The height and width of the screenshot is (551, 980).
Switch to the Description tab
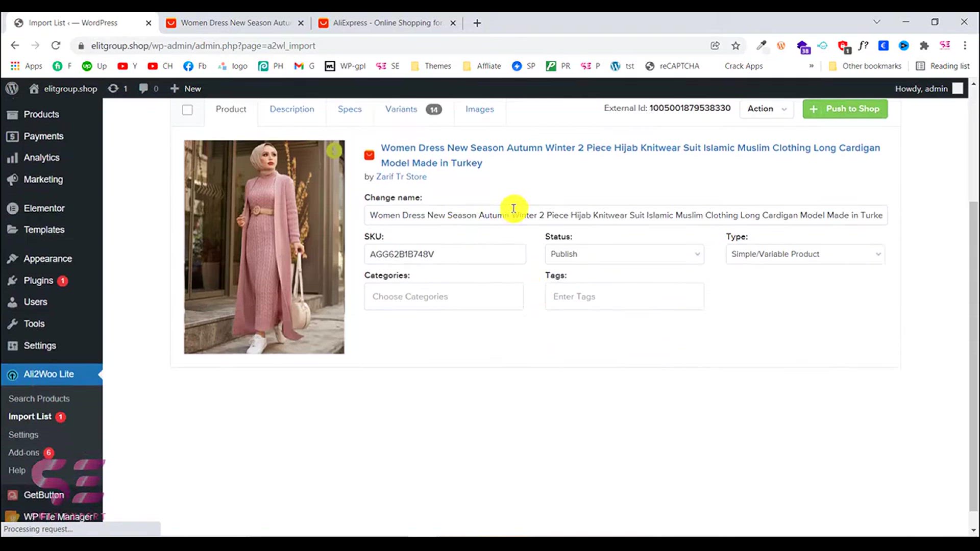(x=292, y=109)
